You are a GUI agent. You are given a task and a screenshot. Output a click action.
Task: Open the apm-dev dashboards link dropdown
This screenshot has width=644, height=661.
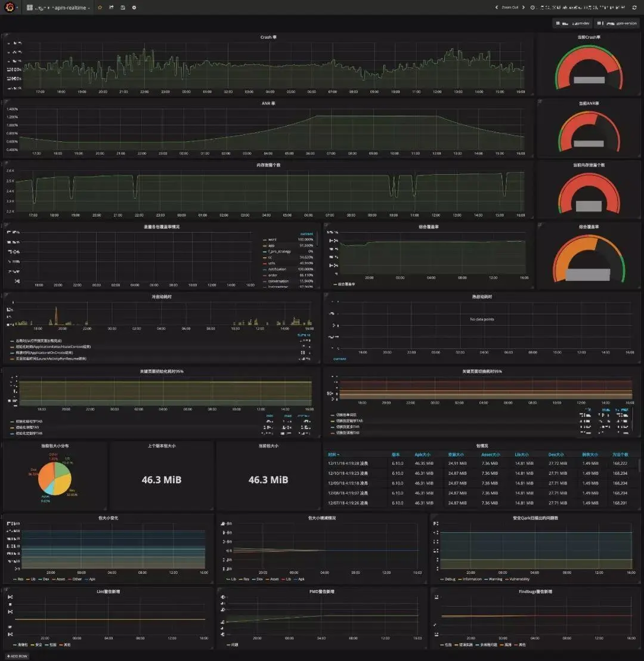[573, 23]
